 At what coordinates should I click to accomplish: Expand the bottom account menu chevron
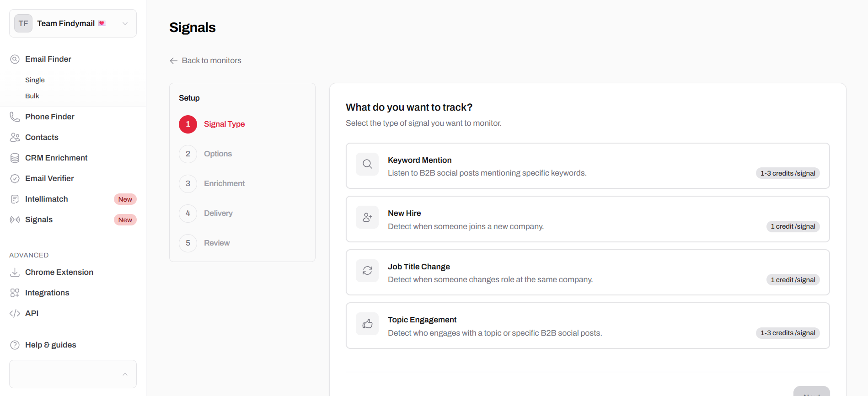click(125, 374)
